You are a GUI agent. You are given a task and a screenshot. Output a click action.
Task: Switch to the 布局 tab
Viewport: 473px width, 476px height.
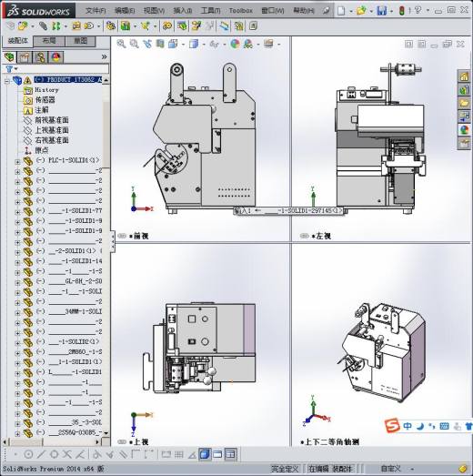coord(49,41)
